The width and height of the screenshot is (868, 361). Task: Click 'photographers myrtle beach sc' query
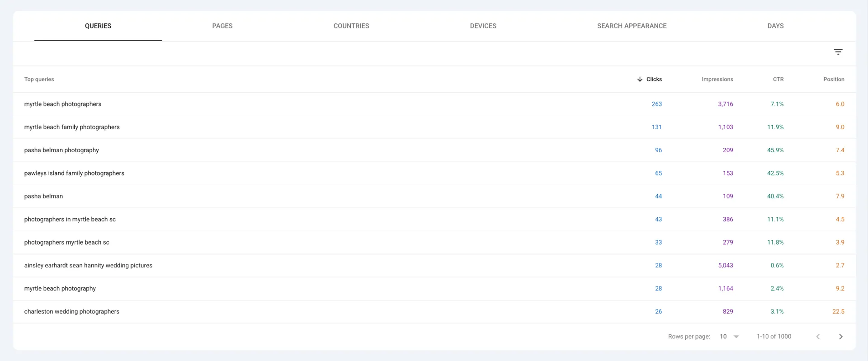click(67, 242)
